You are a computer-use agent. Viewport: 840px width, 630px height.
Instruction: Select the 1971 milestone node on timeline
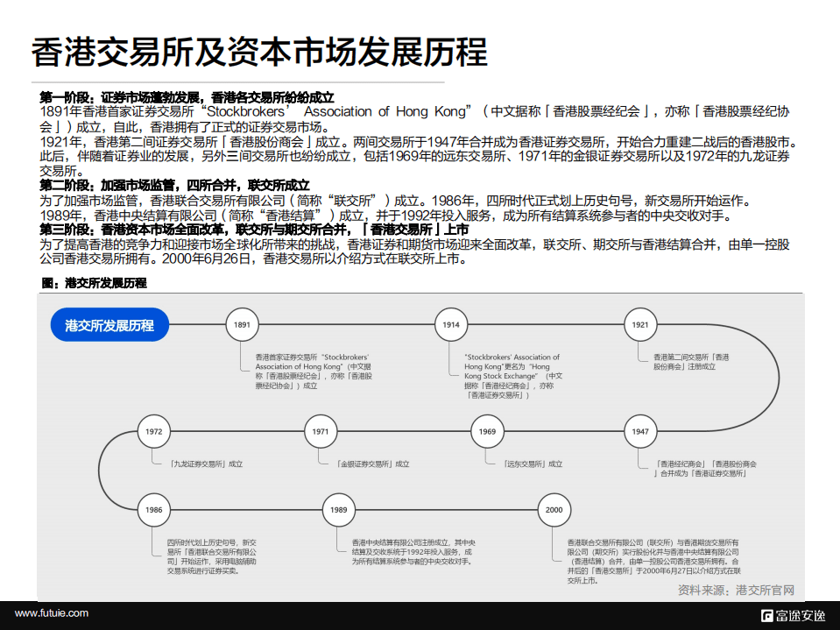tap(321, 432)
